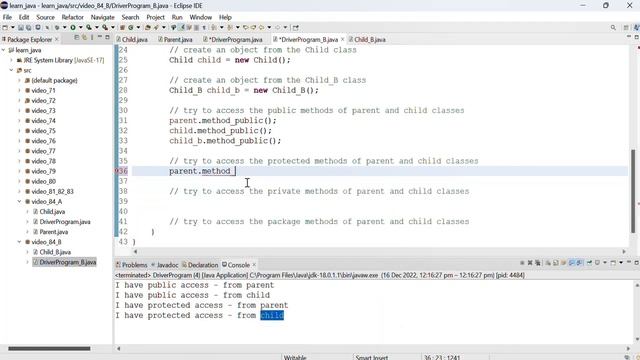Open Display Selected Console dropdown arrow
640x360 pixels.
click(605, 263)
